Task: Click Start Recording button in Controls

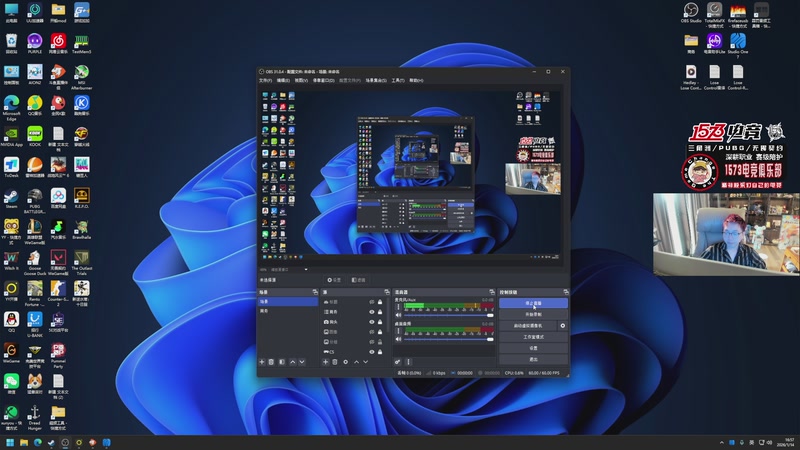Action: pos(533,314)
